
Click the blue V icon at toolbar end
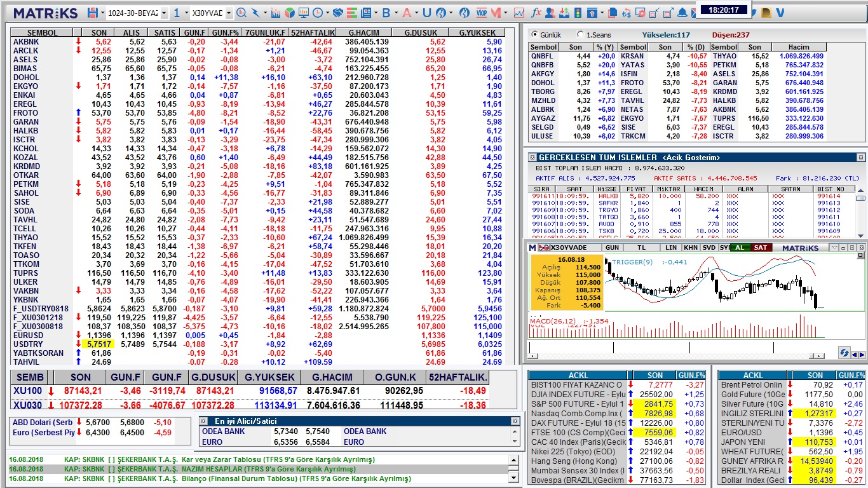click(x=780, y=13)
